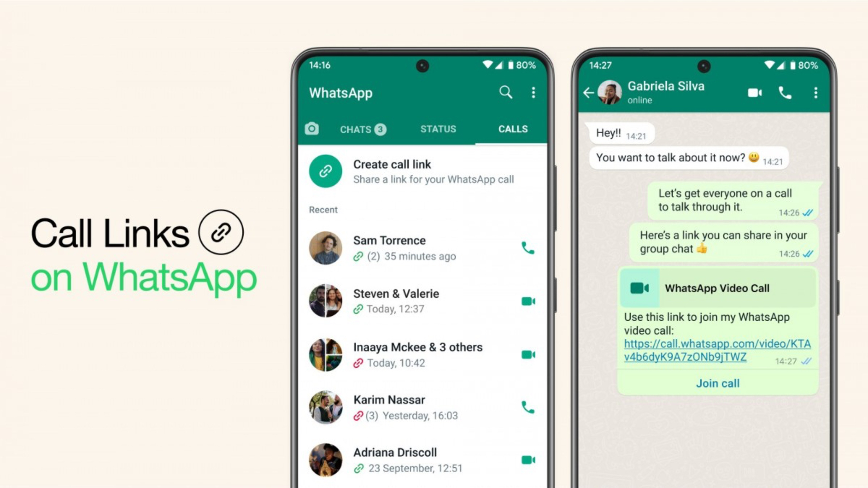Select the CALLS tab in WhatsApp
The image size is (868, 488).
pyautogui.click(x=511, y=129)
